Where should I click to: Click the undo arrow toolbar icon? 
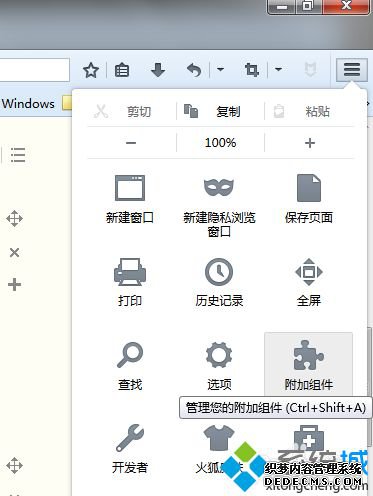click(194, 70)
